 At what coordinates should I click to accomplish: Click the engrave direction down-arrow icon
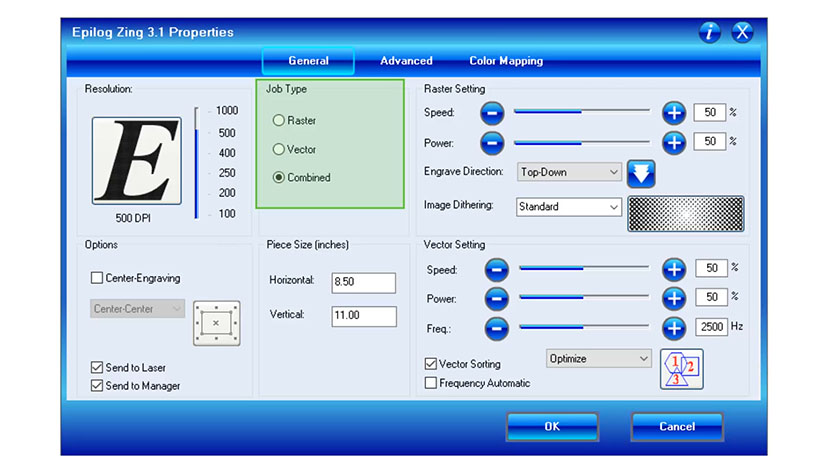(x=641, y=173)
